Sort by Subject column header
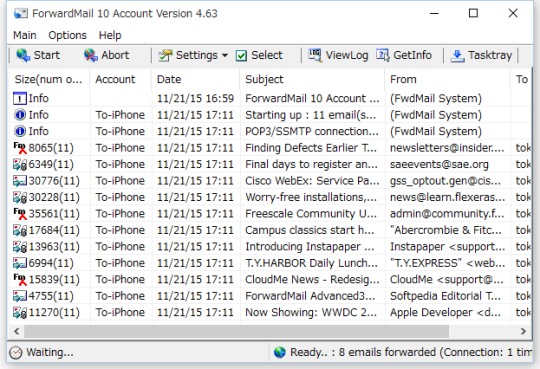 point(312,79)
